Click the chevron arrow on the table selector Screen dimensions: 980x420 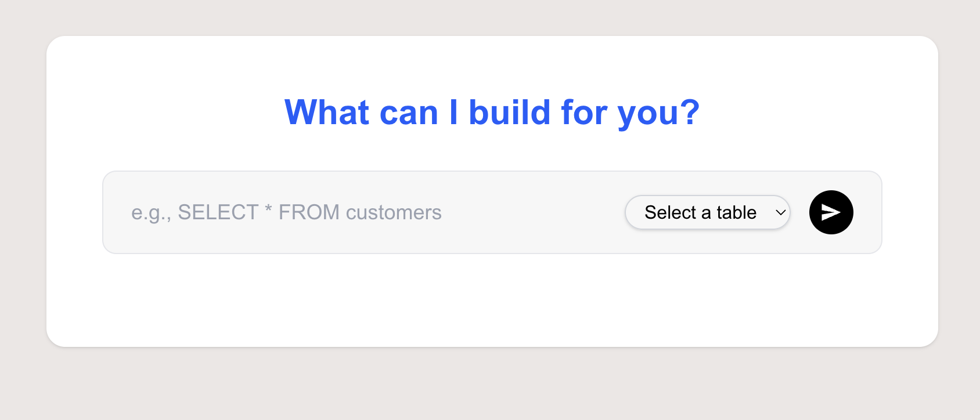781,212
